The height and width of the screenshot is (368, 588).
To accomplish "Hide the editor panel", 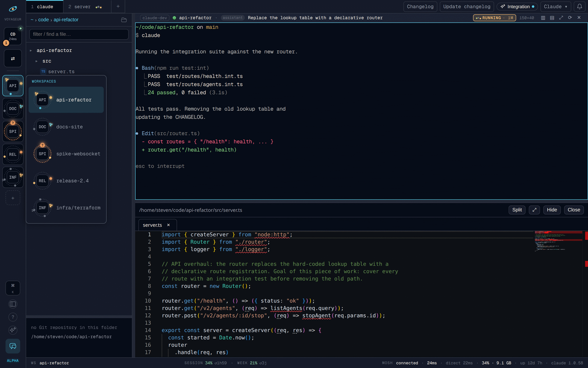I will (552, 210).
